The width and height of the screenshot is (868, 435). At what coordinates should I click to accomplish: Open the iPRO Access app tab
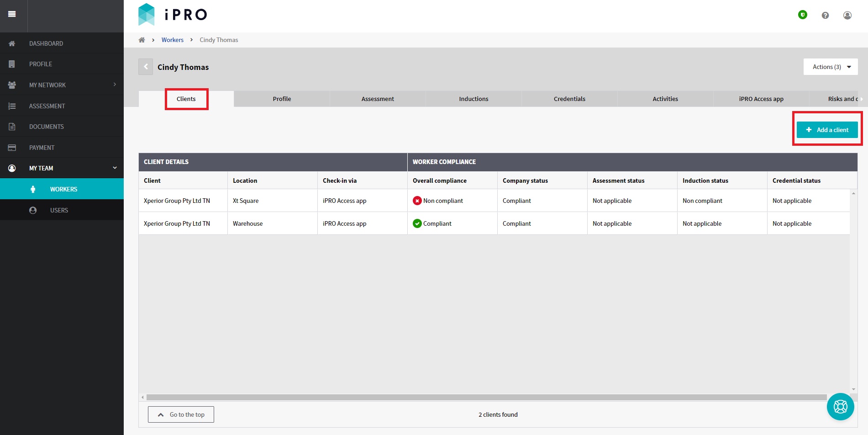click(761, 99)
